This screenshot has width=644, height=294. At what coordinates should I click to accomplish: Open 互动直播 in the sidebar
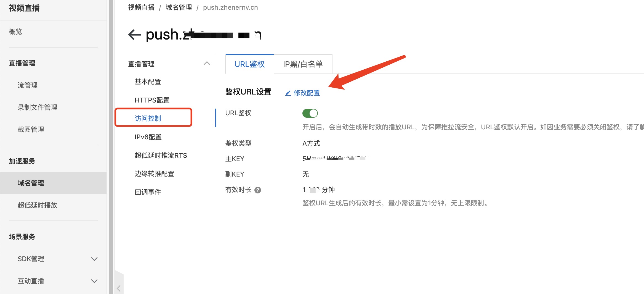[x=31, y=281]
